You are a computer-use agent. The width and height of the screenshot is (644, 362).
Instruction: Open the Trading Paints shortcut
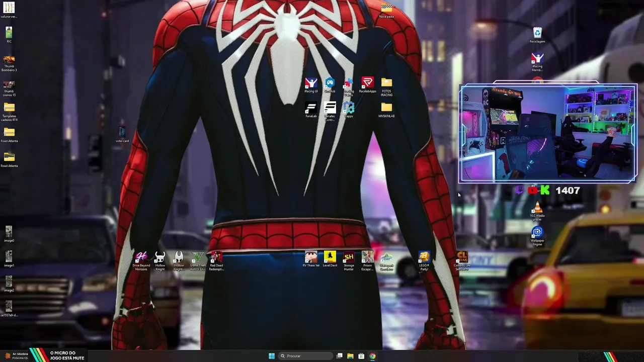[349, 87]
